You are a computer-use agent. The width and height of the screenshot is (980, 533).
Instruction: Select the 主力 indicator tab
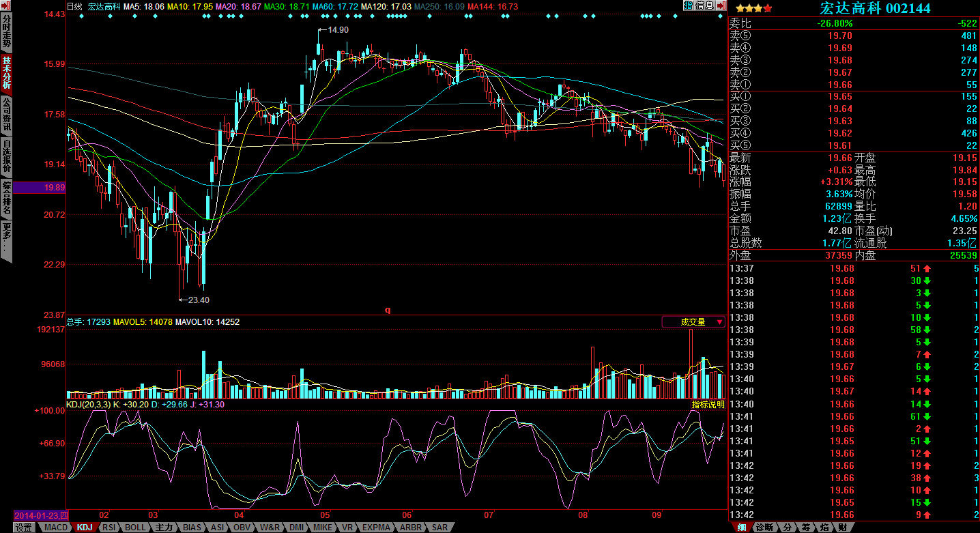pos(164,528)
